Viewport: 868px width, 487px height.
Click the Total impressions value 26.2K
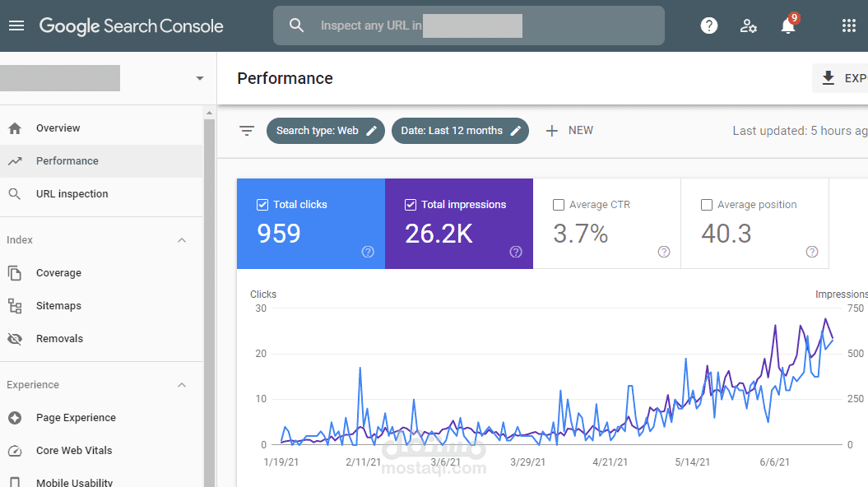click(439, 234)
